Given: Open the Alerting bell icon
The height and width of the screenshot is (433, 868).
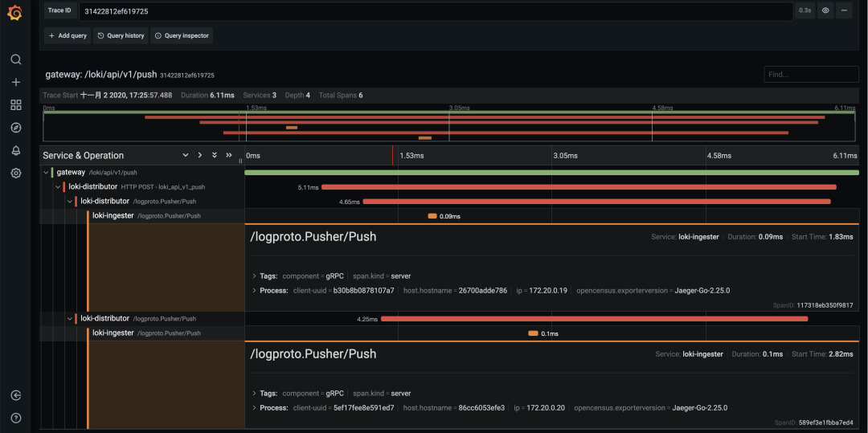Looking at the screenshot, I should click(x=16, y=150).
